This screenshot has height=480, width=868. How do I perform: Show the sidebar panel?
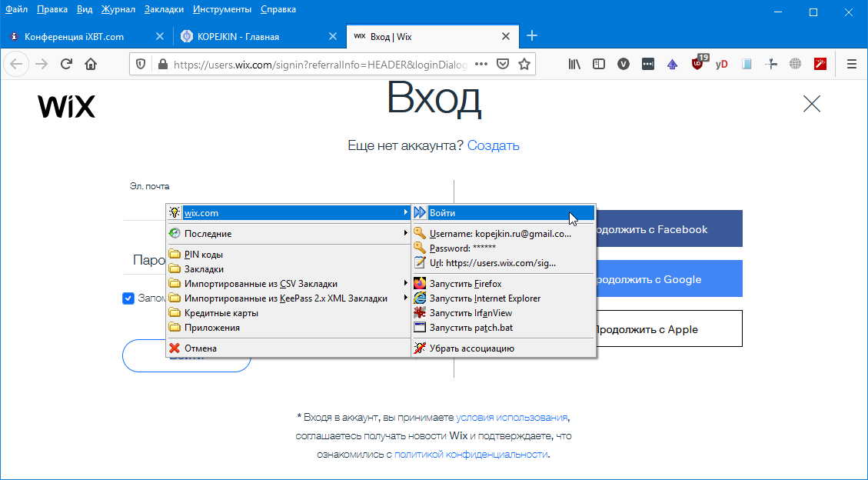pyautogui.click(x=599, y=64)
